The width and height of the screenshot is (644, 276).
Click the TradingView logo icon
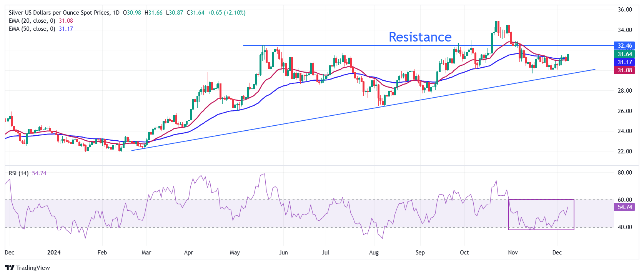[10, 268]
